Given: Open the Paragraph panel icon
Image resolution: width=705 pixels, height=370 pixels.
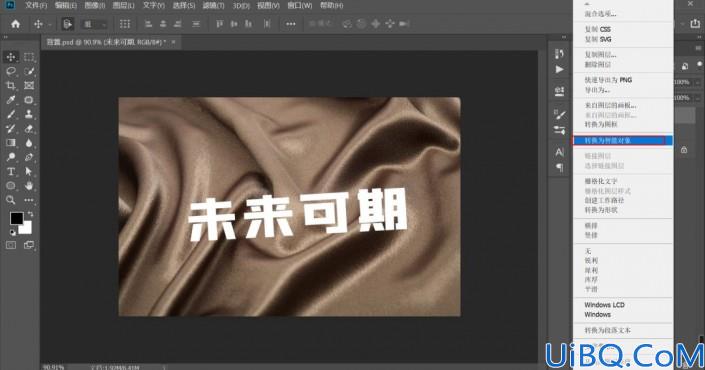Looking at the screenshot, I should (x=559, y=167).
